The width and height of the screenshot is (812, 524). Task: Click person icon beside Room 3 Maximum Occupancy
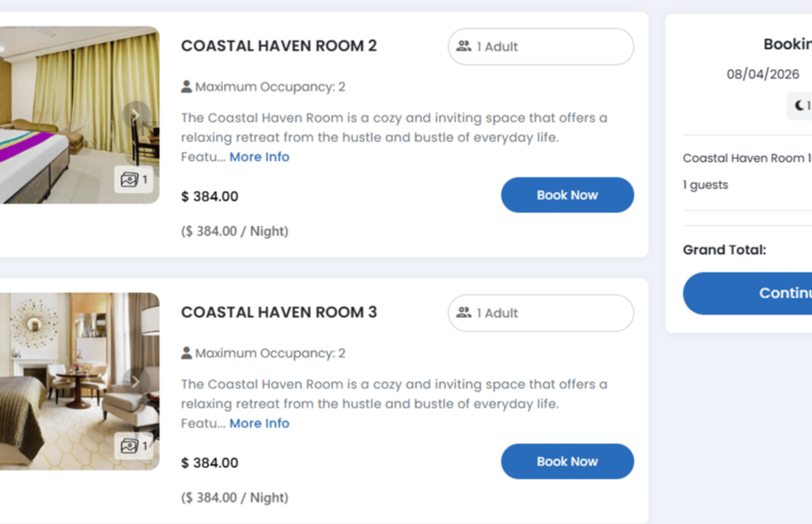click(186, 353)
